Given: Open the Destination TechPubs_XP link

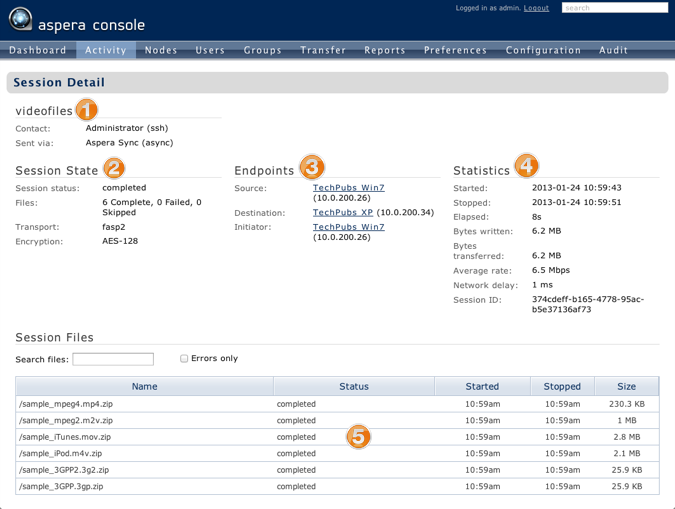Looking at the screenshot, I should [343, 212].
